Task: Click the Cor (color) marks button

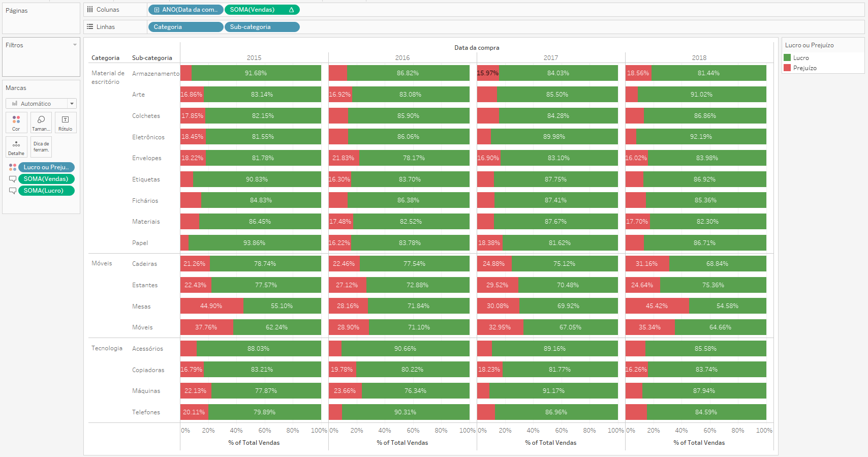Action: pyautogui.click(x=16, y=123)
